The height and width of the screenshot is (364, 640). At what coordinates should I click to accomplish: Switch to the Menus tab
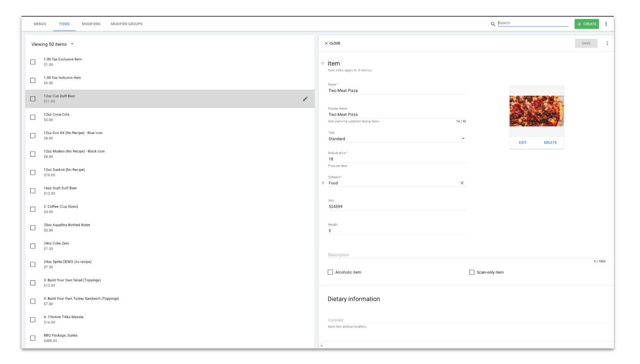(x=40, y=24)
